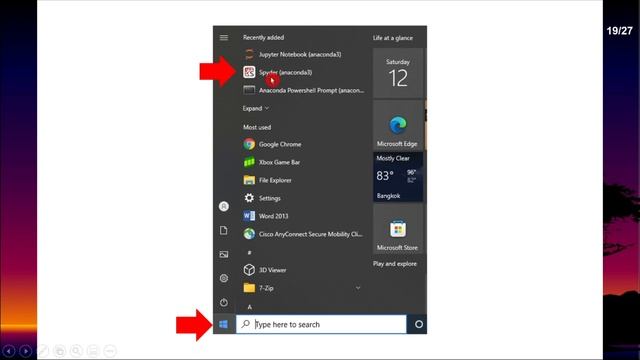Open Anaconda Powershell Prompt entry
Viewport: 640px width, 360px height.
303,90
